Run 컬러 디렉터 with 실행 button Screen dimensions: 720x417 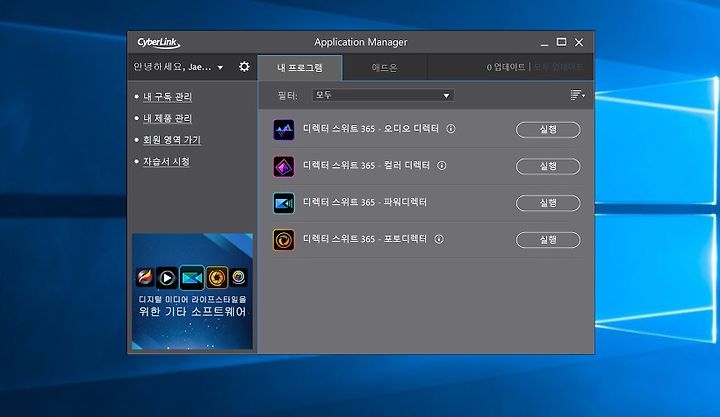[548, 166]
